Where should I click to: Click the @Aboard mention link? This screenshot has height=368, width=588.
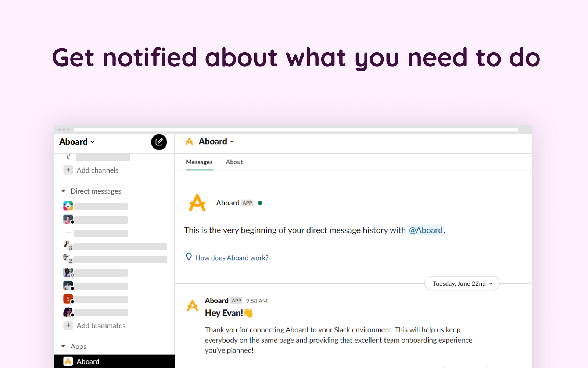426,230
